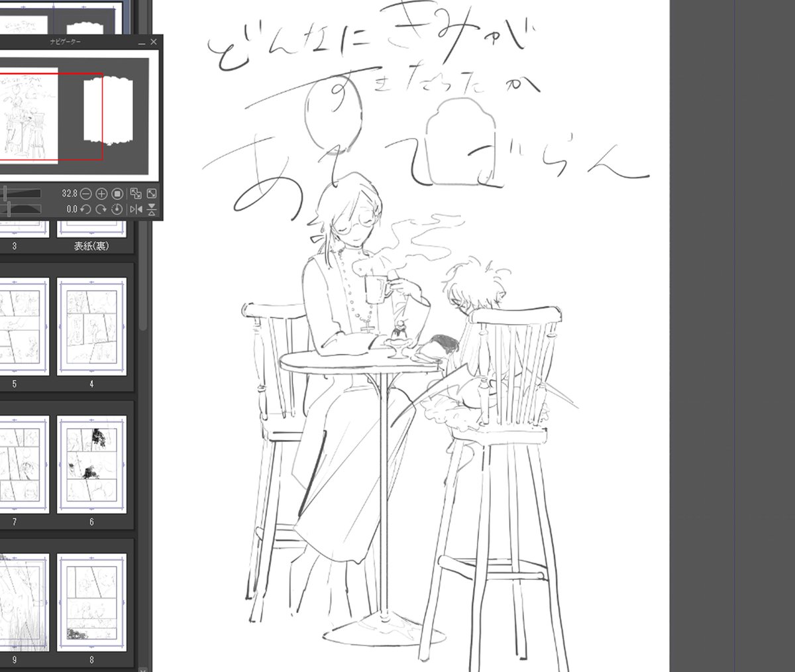Zoom out using the Navigator minus icon
This screenshot has width=795, height=672.
(x=86, y=194)
